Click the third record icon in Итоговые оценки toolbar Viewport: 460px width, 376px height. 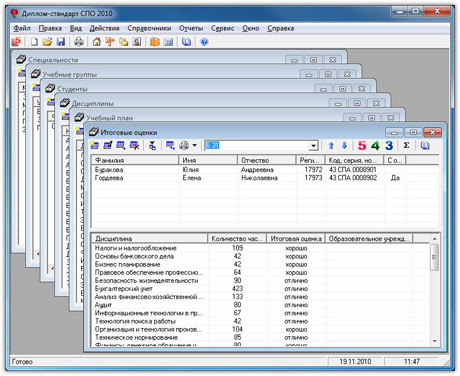point(121,145)
